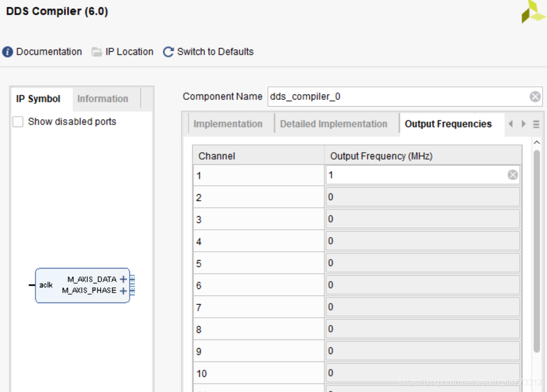
Task: Click channel 4 output frequency field
Action: tap(423, 241)
